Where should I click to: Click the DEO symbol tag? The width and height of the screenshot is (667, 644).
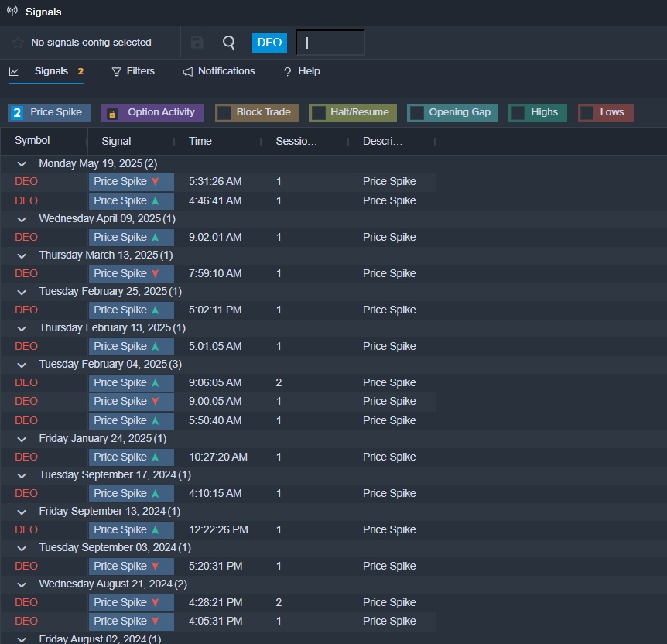click(269, 43)
